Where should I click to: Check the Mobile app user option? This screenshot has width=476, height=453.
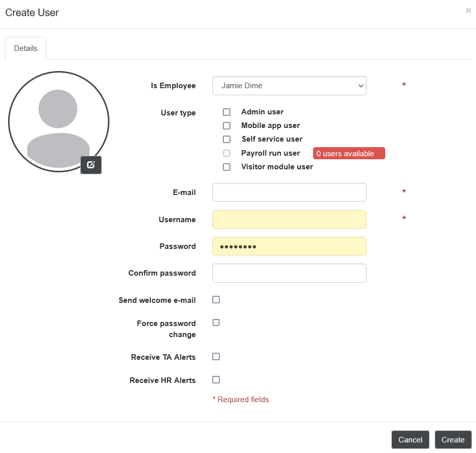click(x=226, y=125)
